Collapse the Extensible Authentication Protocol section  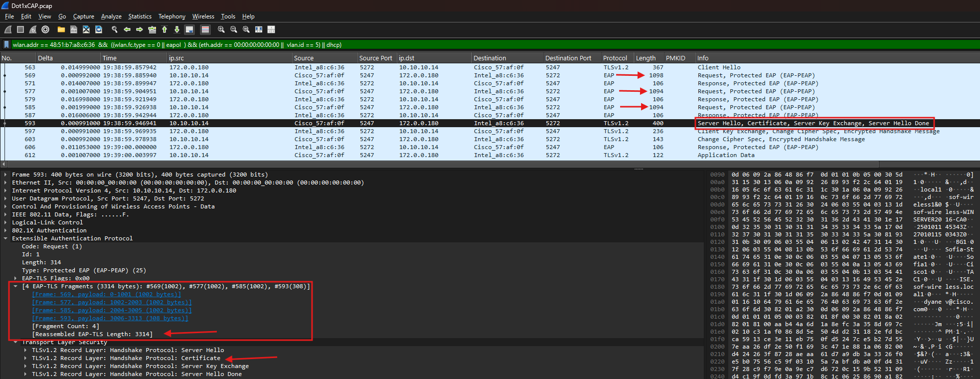point(5,239)
